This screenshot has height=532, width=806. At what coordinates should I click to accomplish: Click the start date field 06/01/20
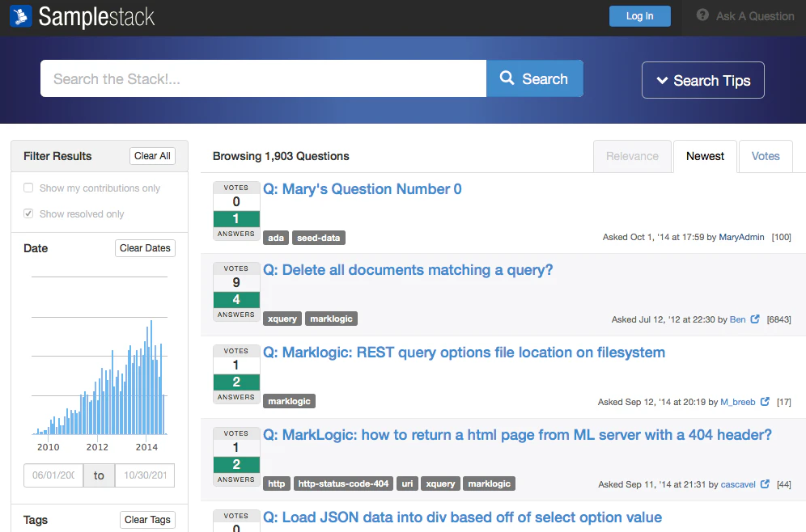(x=53, y=475)
